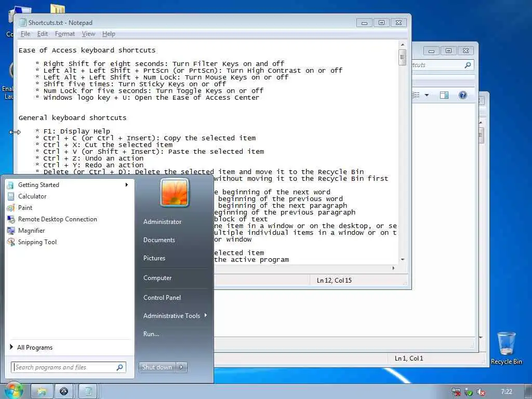Click the second pinned taskbar program icon
Image resolution: width=532 pixels, height=399 pixels.
tap(64, 392)
